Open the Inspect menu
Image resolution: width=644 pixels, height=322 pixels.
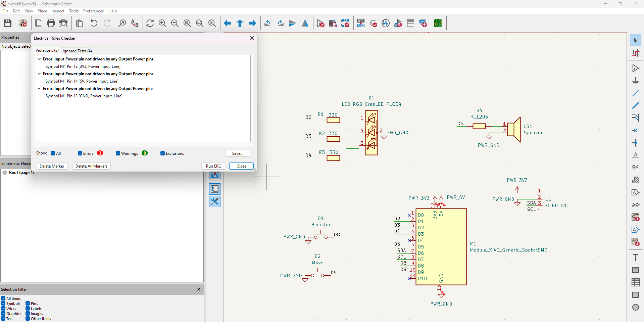click(x=58, y=11)
